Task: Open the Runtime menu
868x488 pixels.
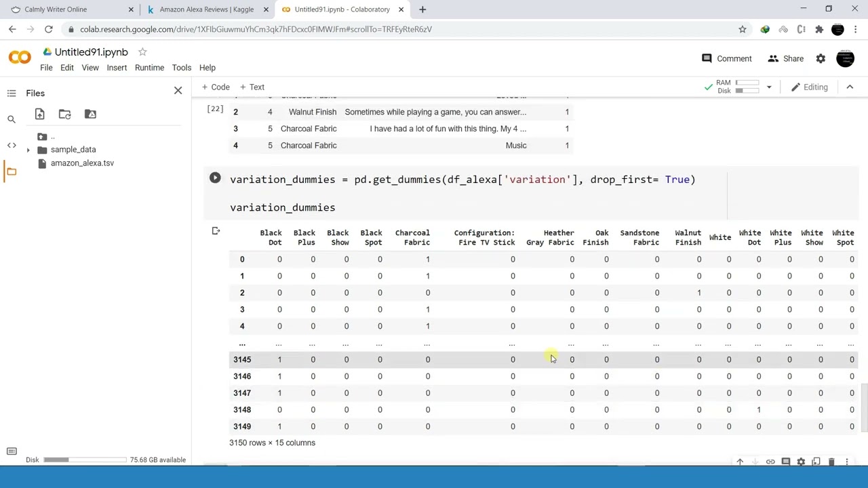Action: pos(149,68)
